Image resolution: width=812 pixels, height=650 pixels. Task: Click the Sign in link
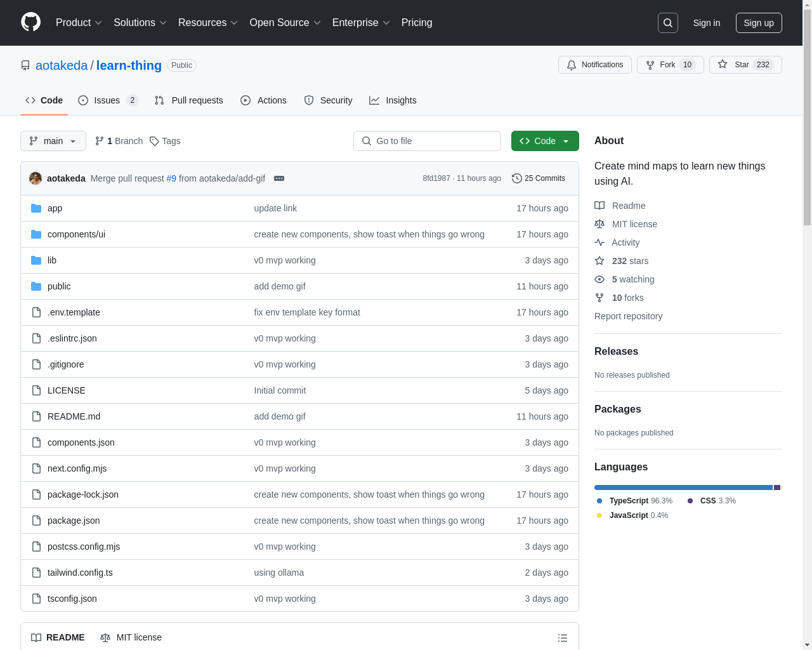[x=707, y=23]
